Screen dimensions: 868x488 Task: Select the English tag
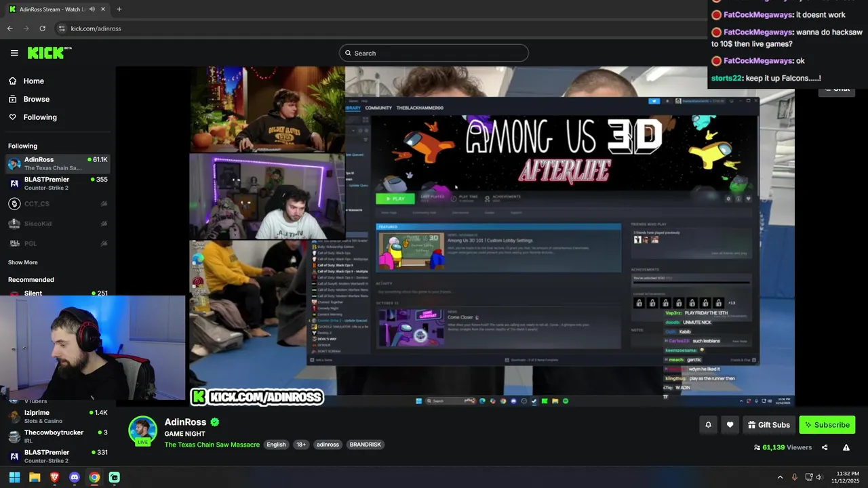click(276, 445)
